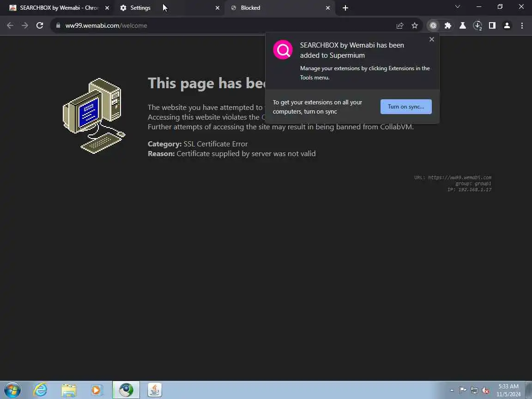Open the Windows Start menu
The width and height of the screenshot is (532, 399).
(12, 390)
